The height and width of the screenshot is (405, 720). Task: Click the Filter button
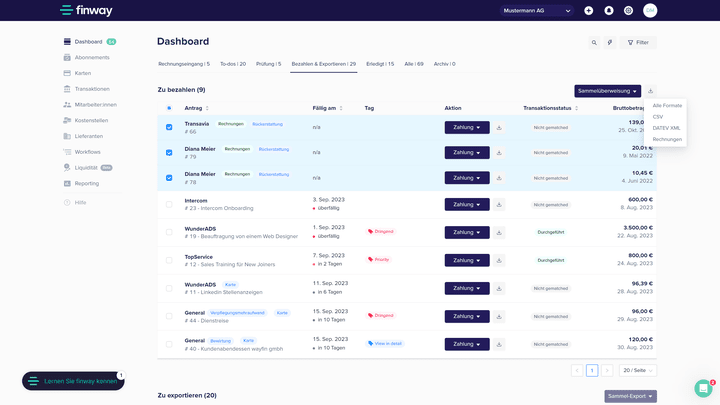pos(638,42)
